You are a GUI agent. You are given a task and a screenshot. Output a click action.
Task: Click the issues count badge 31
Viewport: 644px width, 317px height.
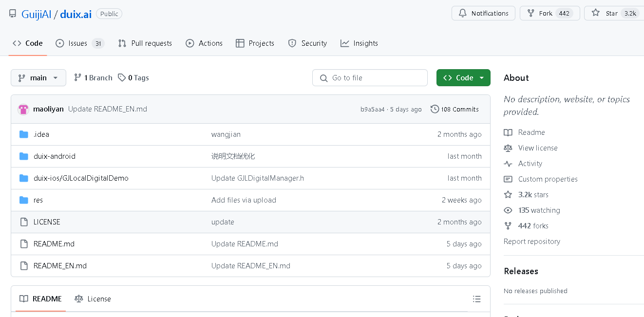(98, 43)
